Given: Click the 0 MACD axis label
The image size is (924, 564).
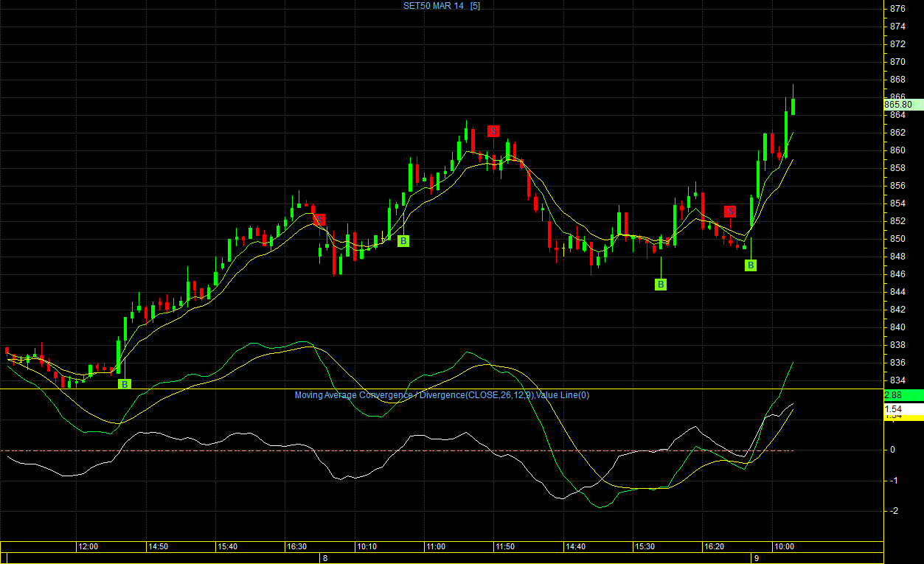Looking at the screenshot, I should pyautogui.click(x=893, y=450).
